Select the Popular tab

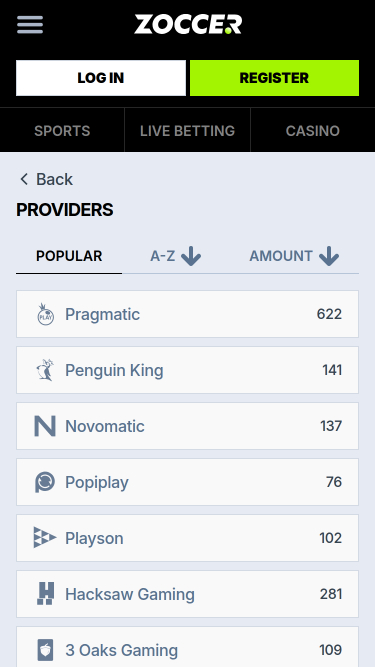(x=69, y=256)
